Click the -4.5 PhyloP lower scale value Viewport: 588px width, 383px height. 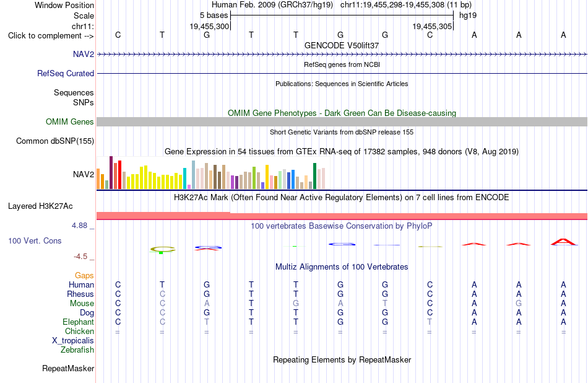tap(80, 257)
